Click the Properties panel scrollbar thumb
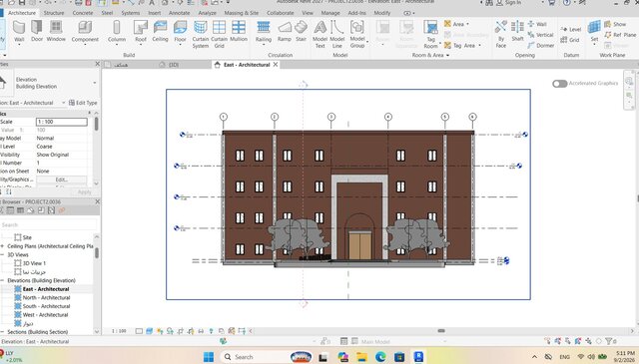 click(96, 124)
